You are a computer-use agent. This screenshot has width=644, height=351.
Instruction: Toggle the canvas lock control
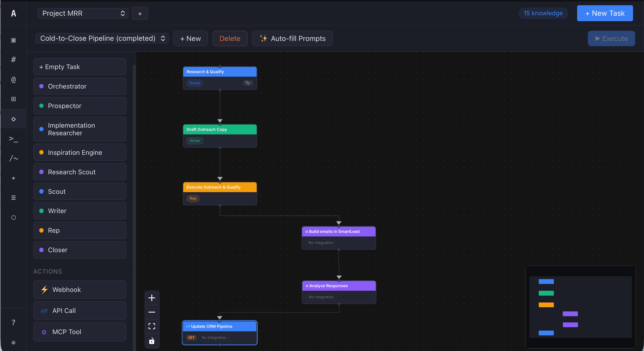[x=152, y=341]
